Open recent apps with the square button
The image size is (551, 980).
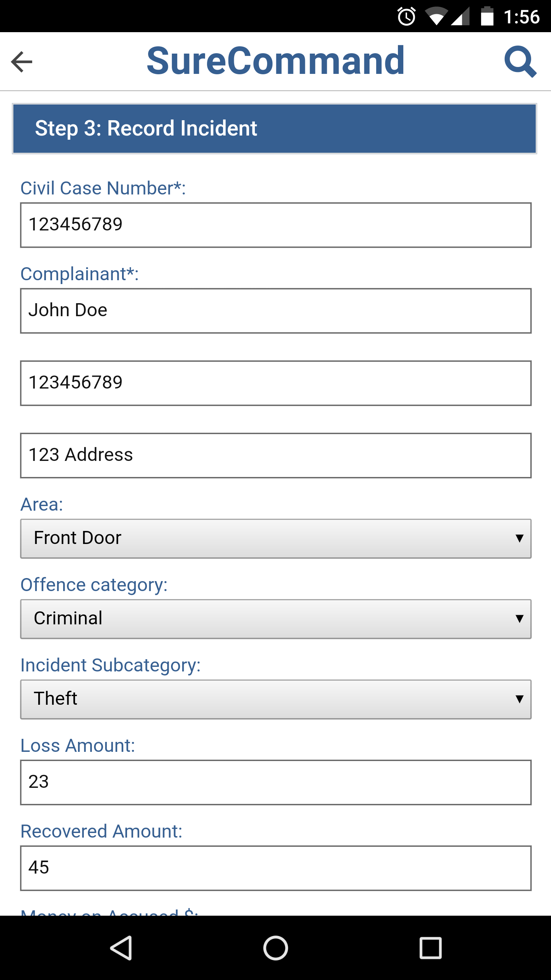click(430, 948)
